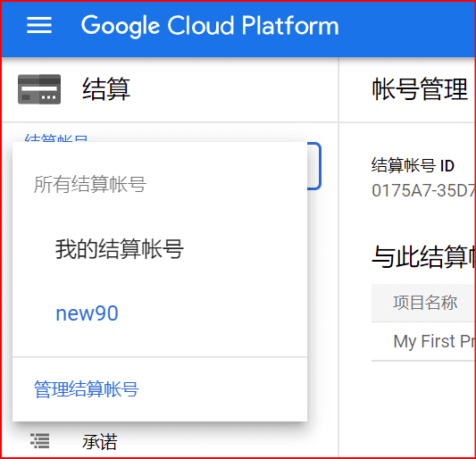Click the 帐号管理 title
This screenshot has width=476, height=459.
pos(420,89)
